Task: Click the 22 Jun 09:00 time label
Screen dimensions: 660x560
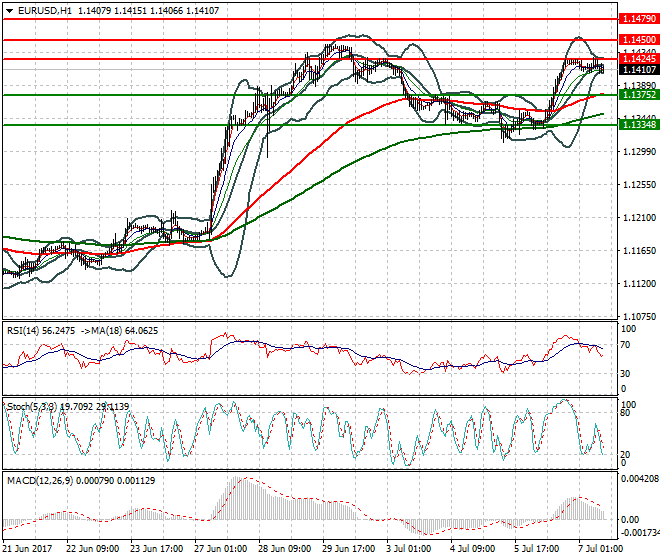Action: [92, 549]
